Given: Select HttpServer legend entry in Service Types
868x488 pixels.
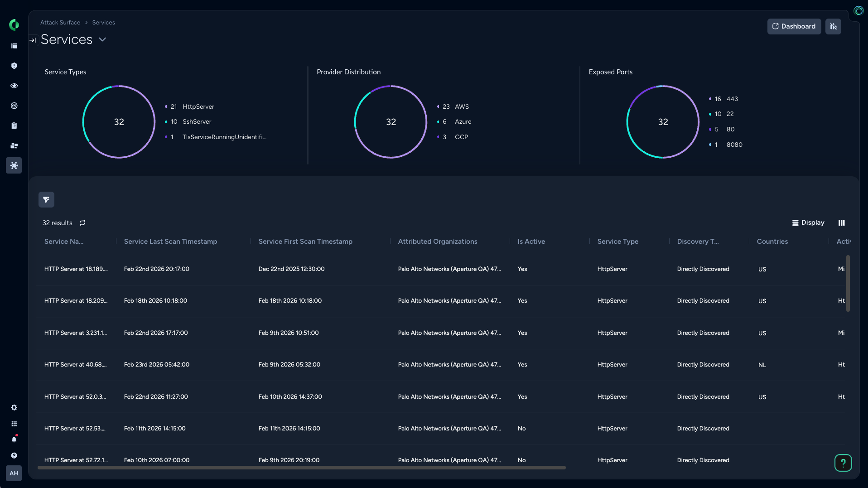Looking at the screenshot, I should 198,107.
